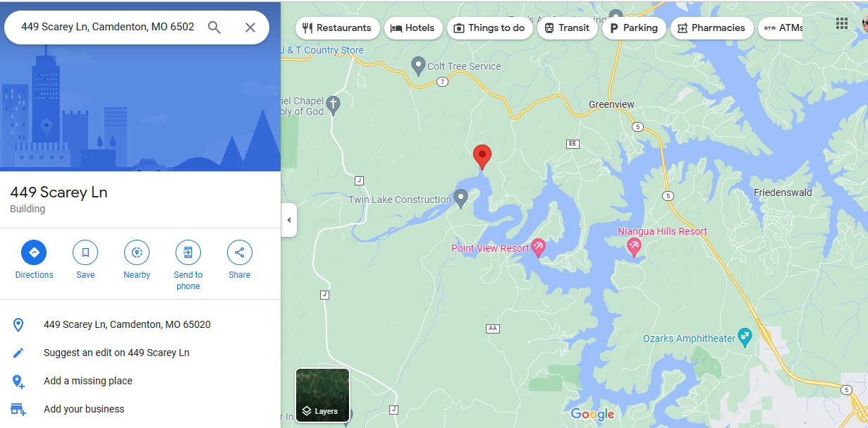Filter map by Restaurants

tap(337, 28)
